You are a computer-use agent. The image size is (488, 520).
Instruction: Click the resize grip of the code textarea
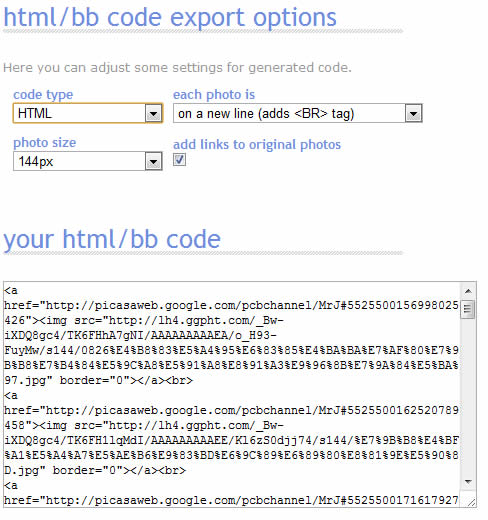click(x=471, y=503)
